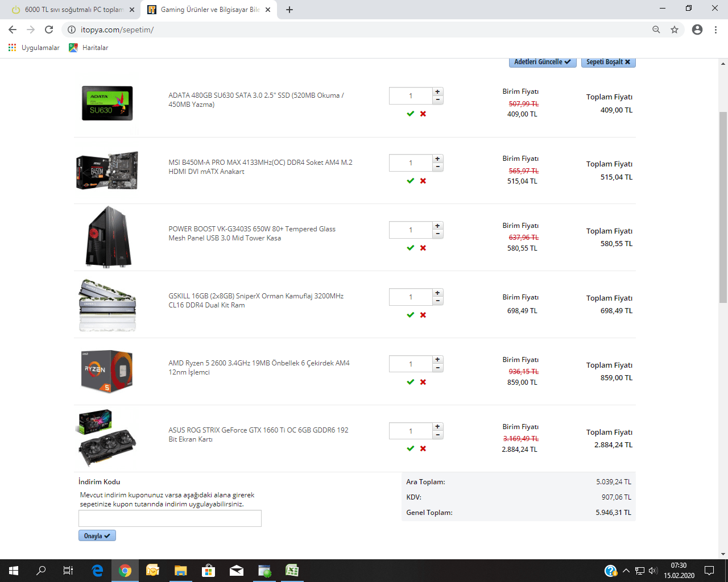Screen dimensions: 728x582
Task: Open File Explorer from the taskbar
Action: (180, 571)
